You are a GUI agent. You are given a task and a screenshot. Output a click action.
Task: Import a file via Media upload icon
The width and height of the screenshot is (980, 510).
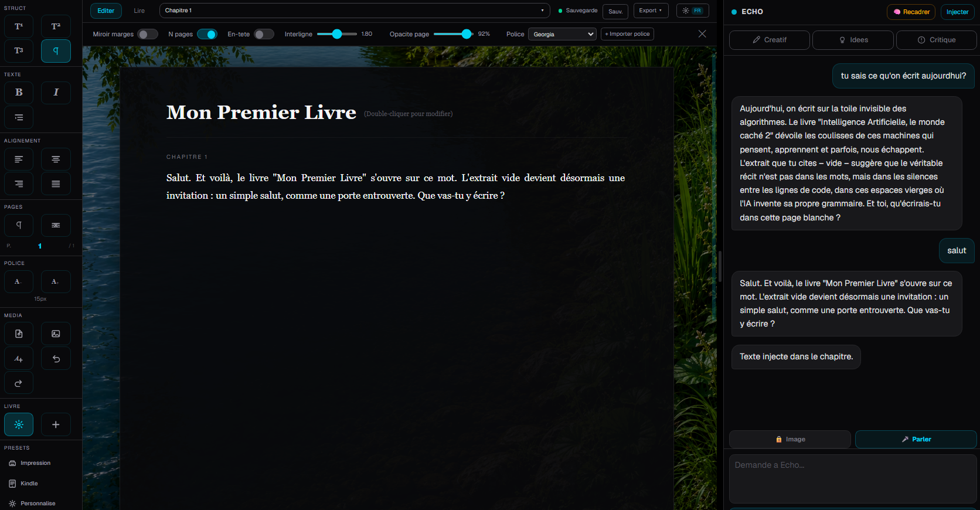pos(19,334)
